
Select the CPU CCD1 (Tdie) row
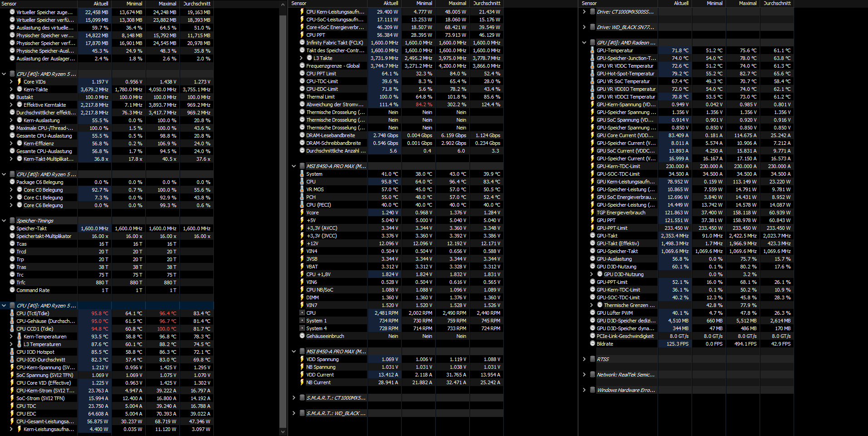pyautogui.click(x=107, y=329)
